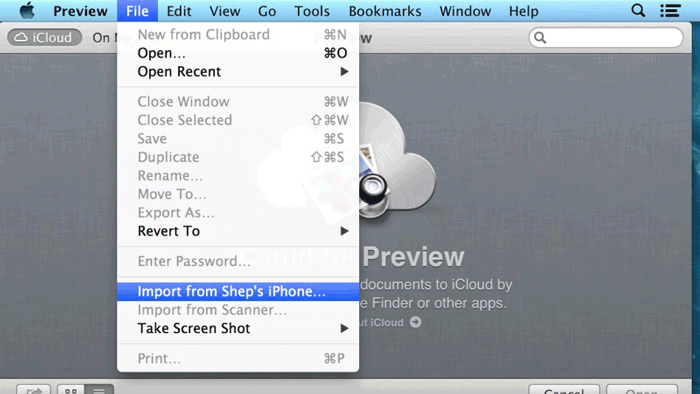The width and height of the screenshot is (700, 394).
Task: Switch to list view
Action: point(99,390)
